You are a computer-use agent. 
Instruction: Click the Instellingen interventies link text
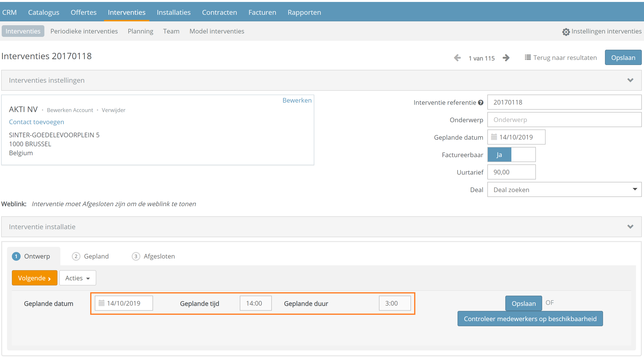[606, 31]
